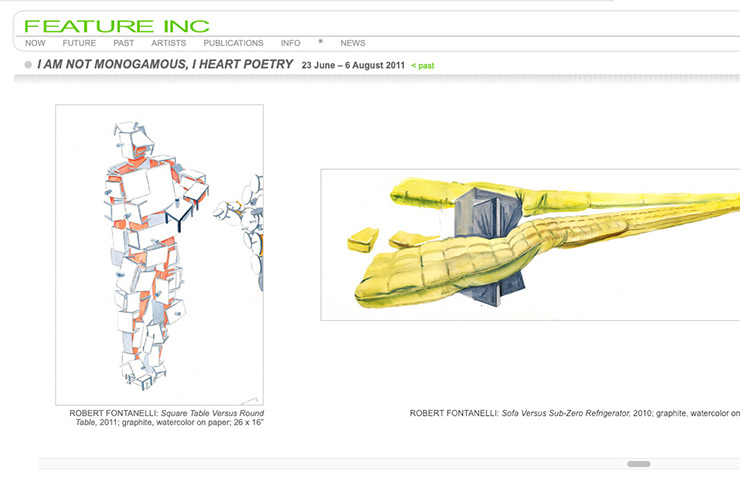Open the Square Table Versus Round Table artwork image
740x490 pixels.
[x=160, y=255]
